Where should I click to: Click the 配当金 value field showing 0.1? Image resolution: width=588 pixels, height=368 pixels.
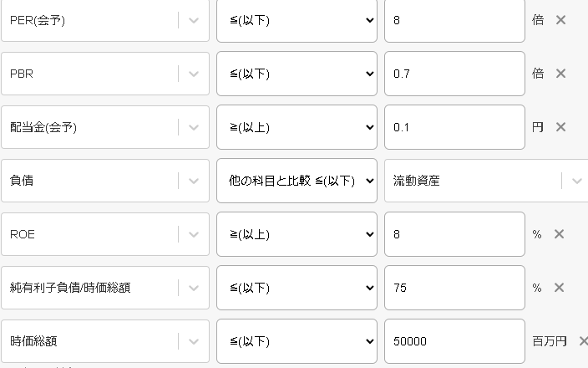[454, 127]
